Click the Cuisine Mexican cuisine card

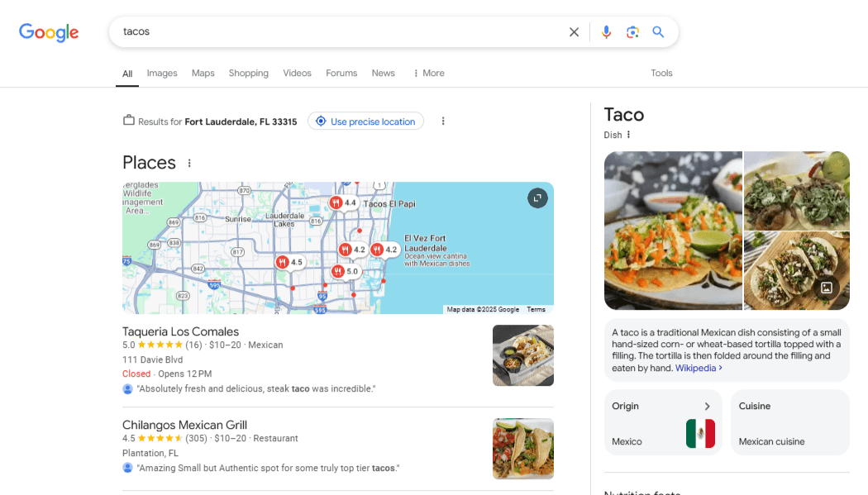[x=790, y=422]
